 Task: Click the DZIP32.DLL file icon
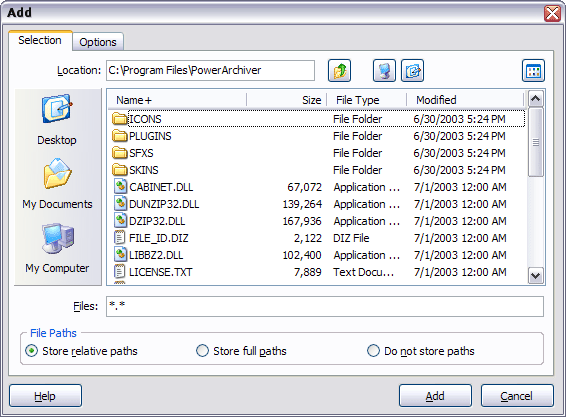pos(120,221)
